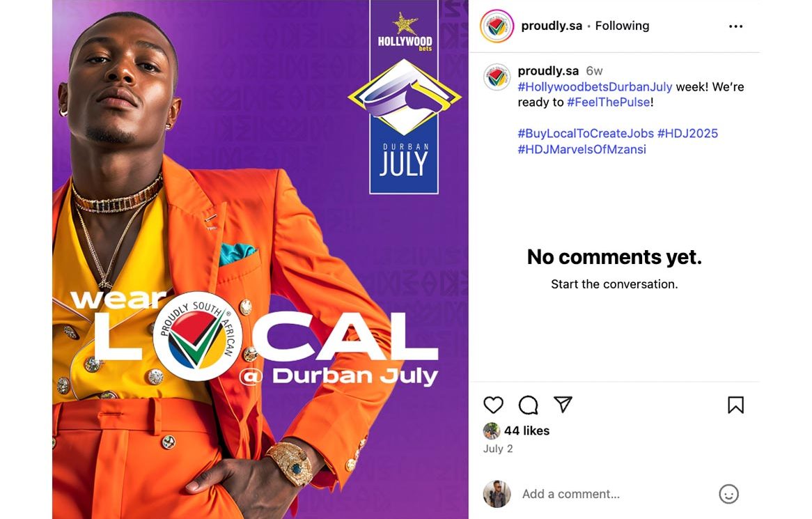The height and width of the screenshot is (519, 812).
Task: Toggle the Following button
Action: (622, 26)
